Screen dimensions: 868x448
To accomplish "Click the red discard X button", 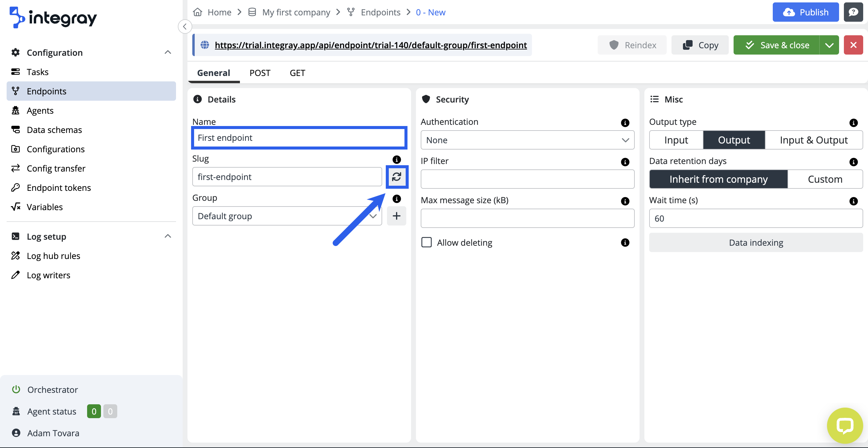I will 853,45.
